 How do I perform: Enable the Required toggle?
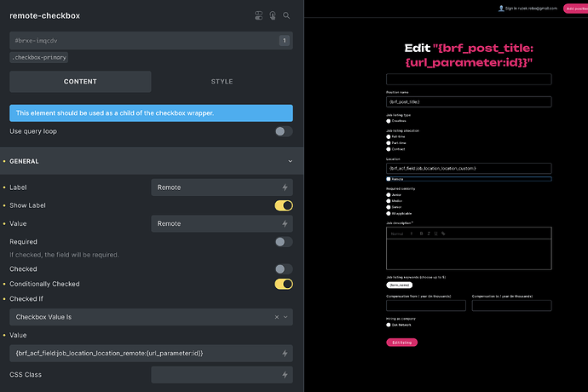pos(284,242)
